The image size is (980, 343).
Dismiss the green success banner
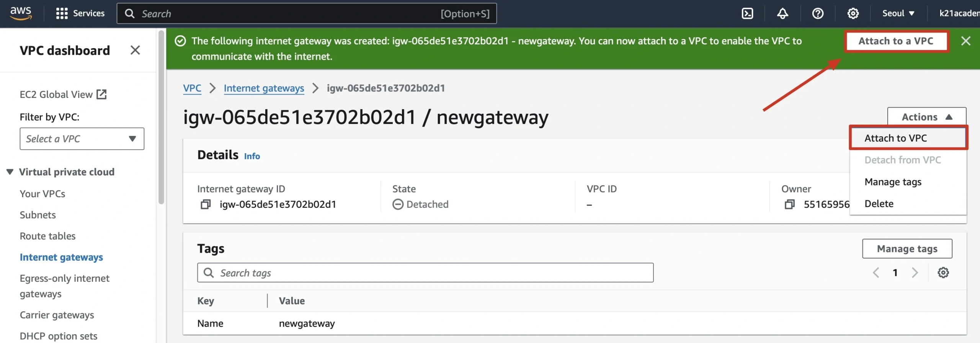[965, 41]
